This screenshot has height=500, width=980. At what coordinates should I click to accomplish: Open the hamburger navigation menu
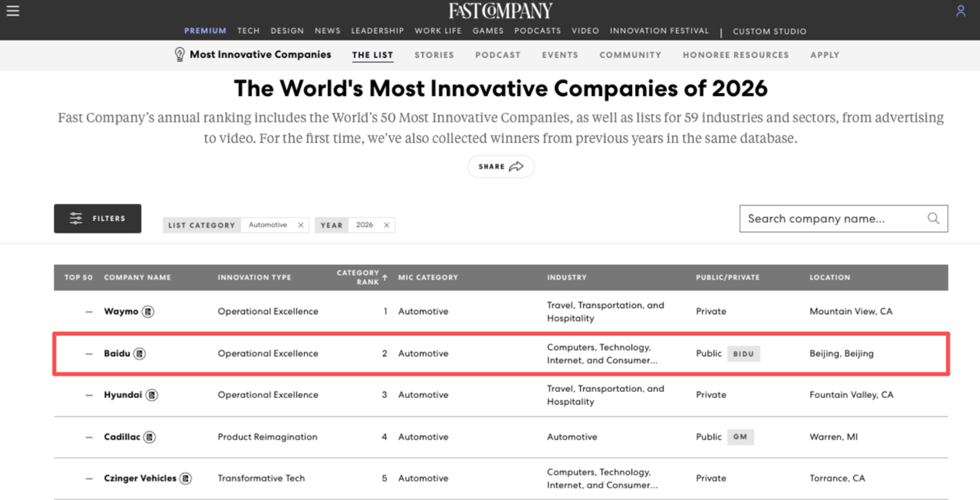pos(12,10)
